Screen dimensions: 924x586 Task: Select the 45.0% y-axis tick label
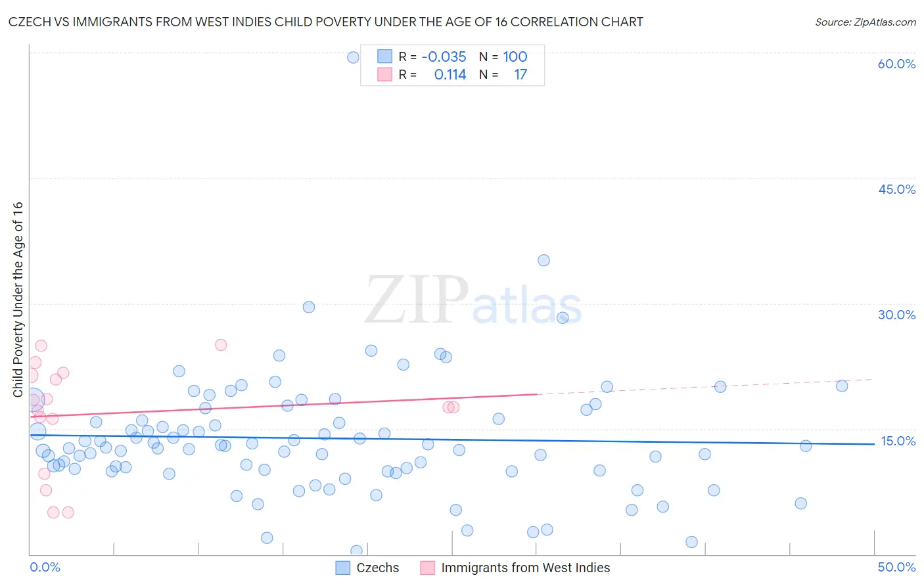tap(896, 189)
